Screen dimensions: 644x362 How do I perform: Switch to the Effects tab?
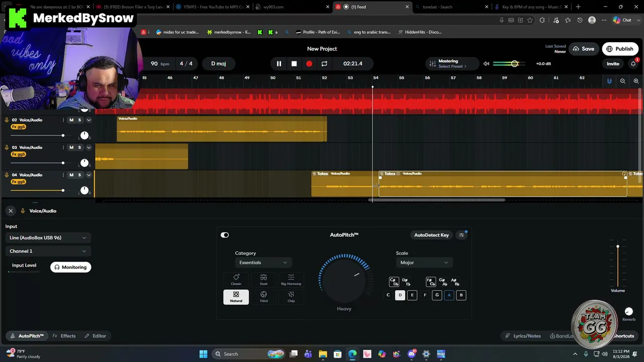(x=64, y=336)
